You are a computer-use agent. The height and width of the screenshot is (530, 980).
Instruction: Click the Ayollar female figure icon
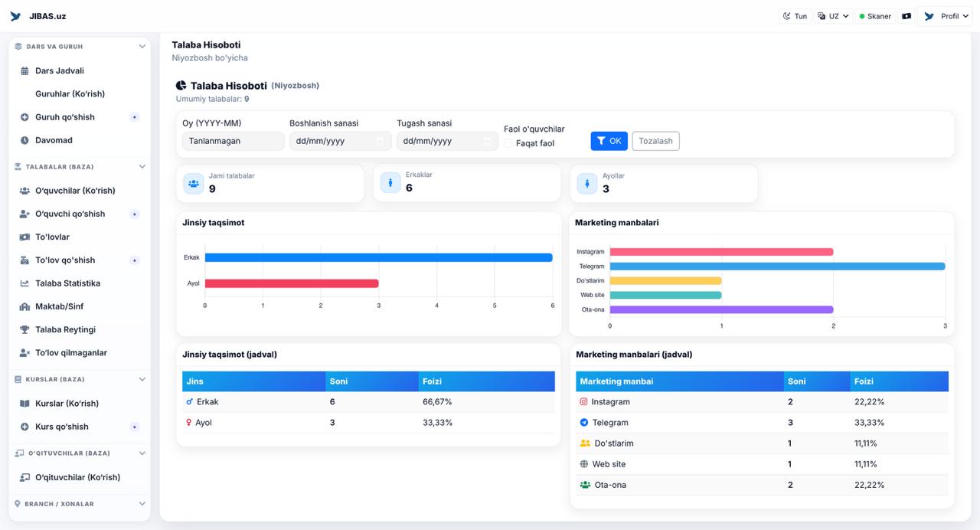coord(587,183)
